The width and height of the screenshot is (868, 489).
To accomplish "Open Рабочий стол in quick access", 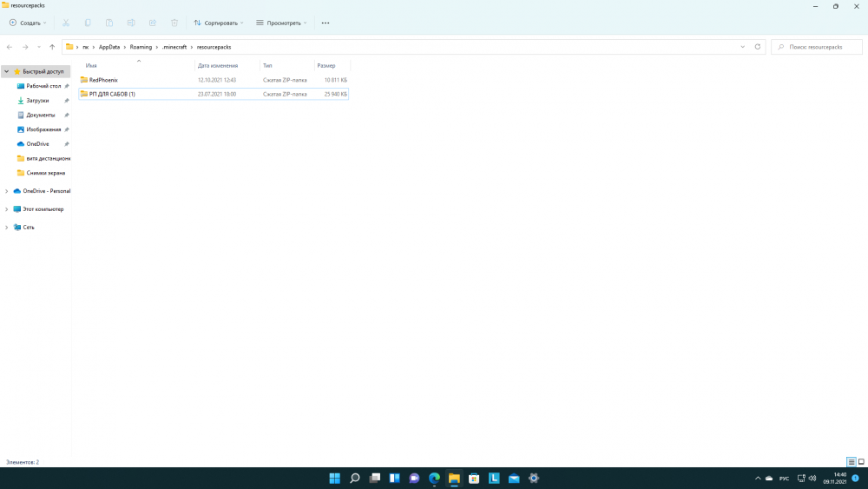I will 43,86.
